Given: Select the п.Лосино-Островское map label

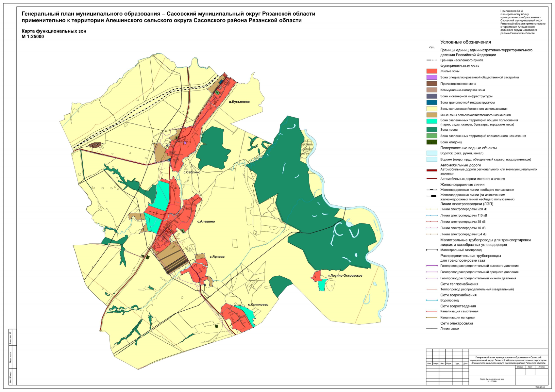Looking at the screenshot, I should (x=345, y=276).
